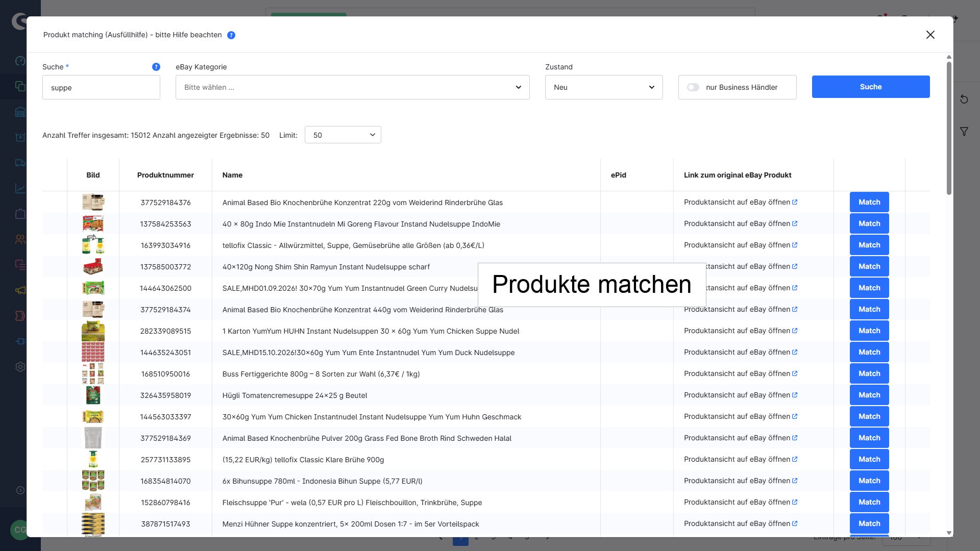
Task: Open eBay product view for Indo Mie Instantnudeln
Action: [x=740, y=223]
